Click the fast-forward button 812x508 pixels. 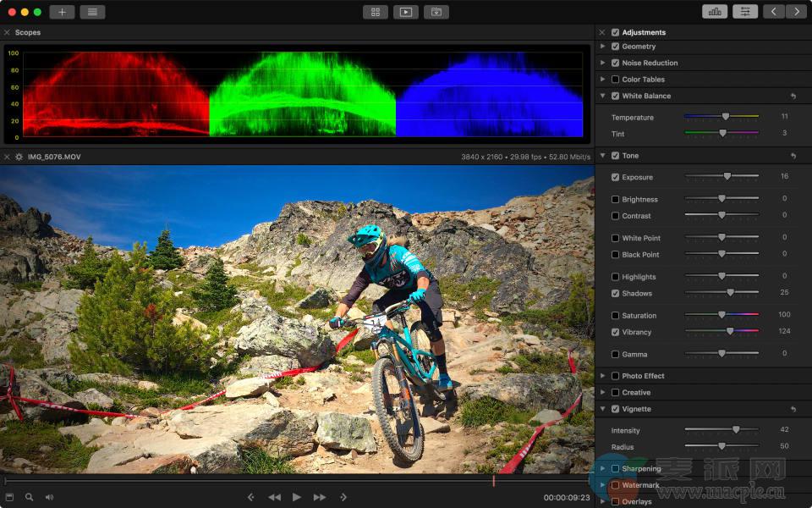click(320, 497)
